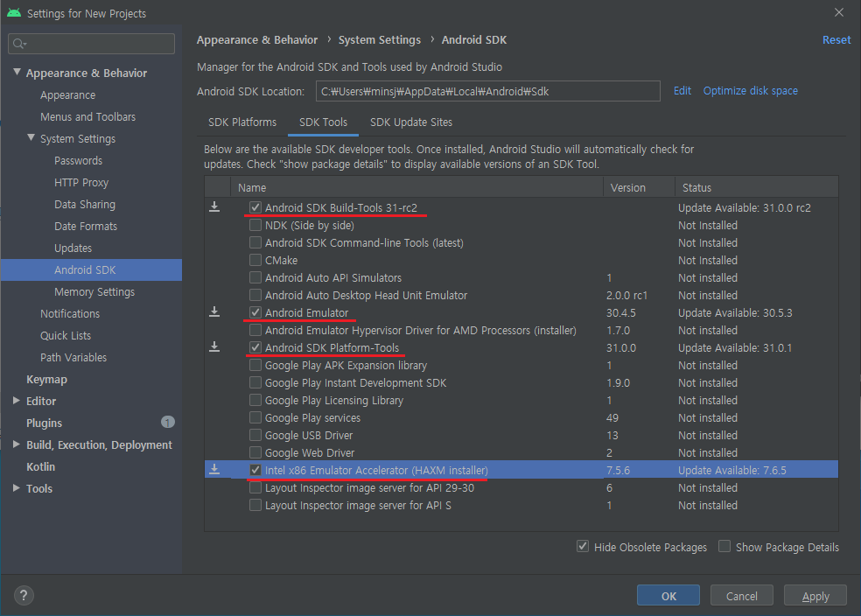Select Data Sharing in sidebar
This screenshot has height=616, width=861.
point(85,204)
